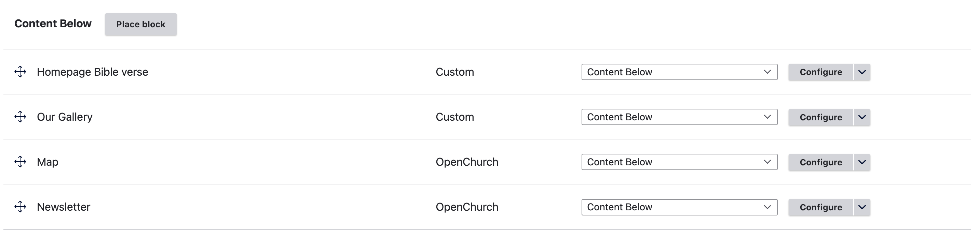
Task: Expand the Homepage Bible verse operations arrow
Action: click(x=862, y=72)
